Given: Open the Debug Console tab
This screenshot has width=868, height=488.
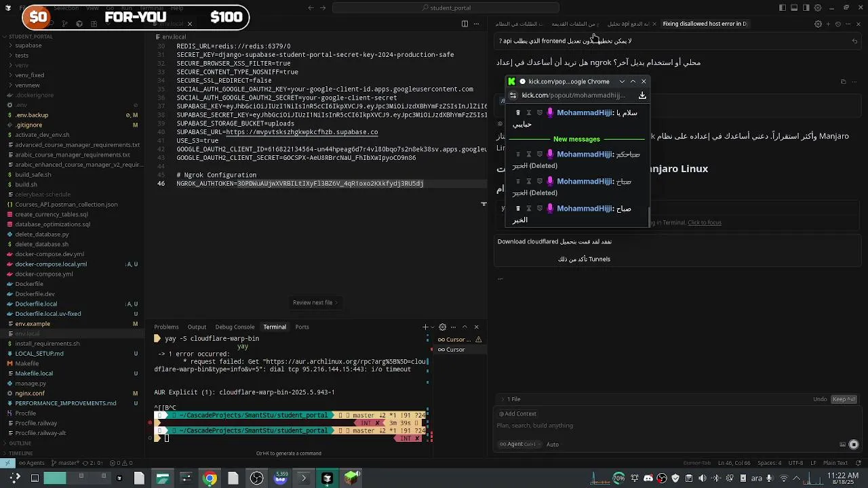Looking at the screenshot, I should point(235,327).
